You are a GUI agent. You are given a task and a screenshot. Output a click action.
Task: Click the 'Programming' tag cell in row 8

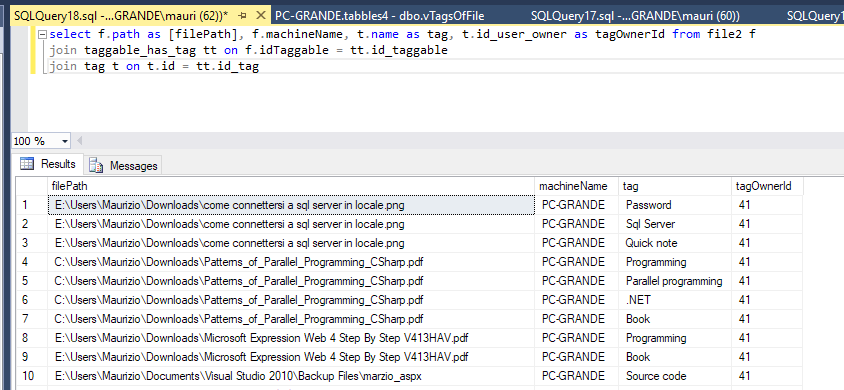click(x=675, y=338)
